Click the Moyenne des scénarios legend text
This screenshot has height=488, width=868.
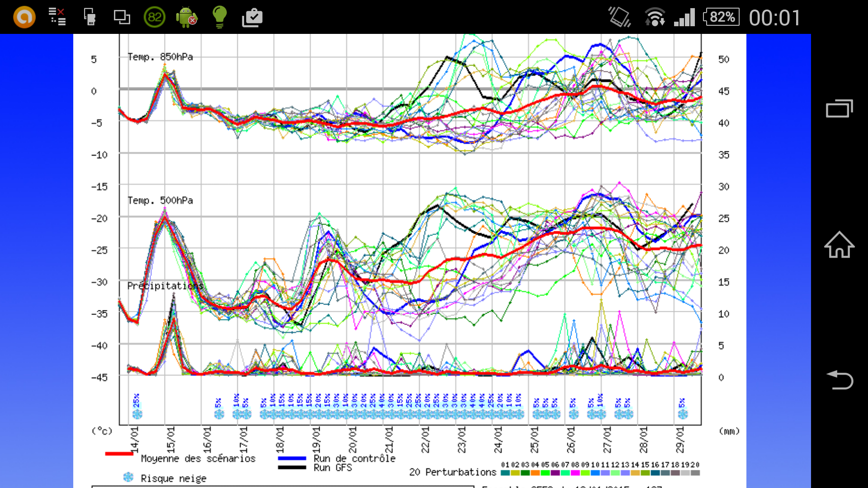(198, 459)
